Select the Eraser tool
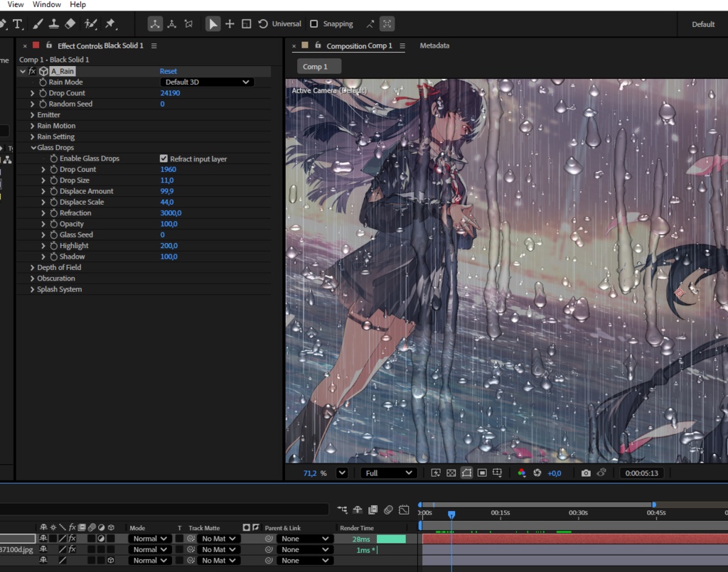The height and width of the screenshot is (572, 728). point(70,24)
